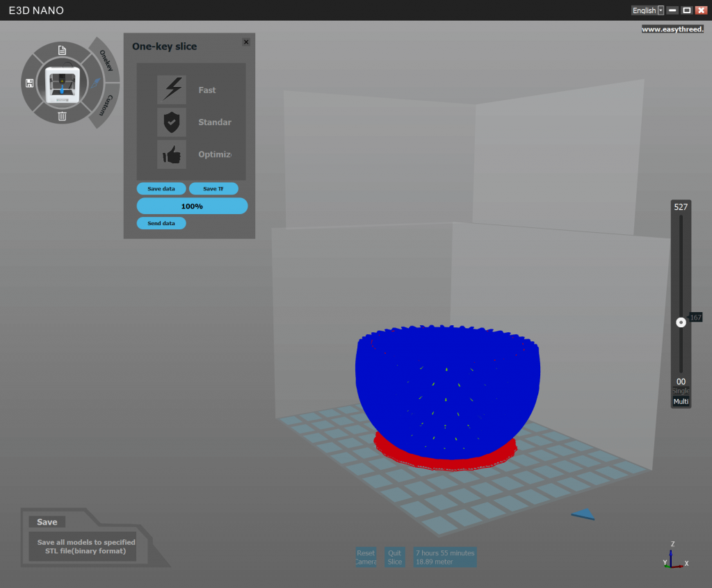Switch layer preview to Multi mode

pyautogui.click(x=680, y=401)
